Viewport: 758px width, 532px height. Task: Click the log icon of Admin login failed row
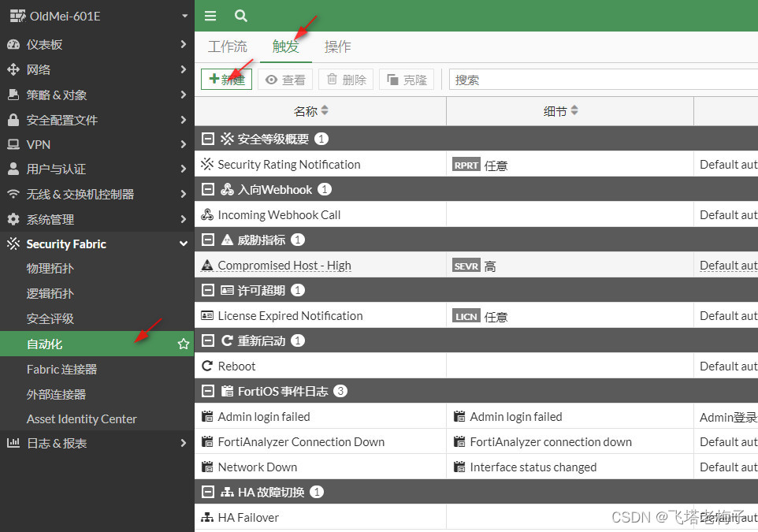[207, 416]
